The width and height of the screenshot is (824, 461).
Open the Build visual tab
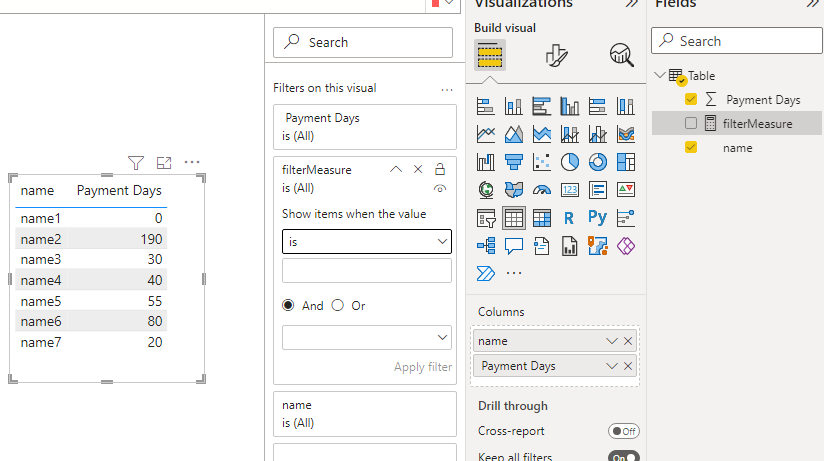click(x=490, y=55)
